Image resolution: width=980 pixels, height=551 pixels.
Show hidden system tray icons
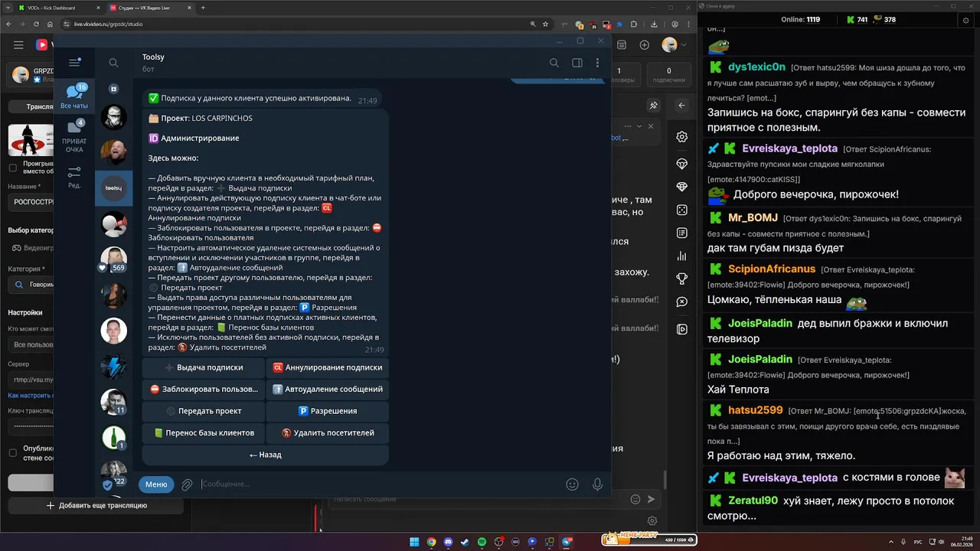click(891, 542)
